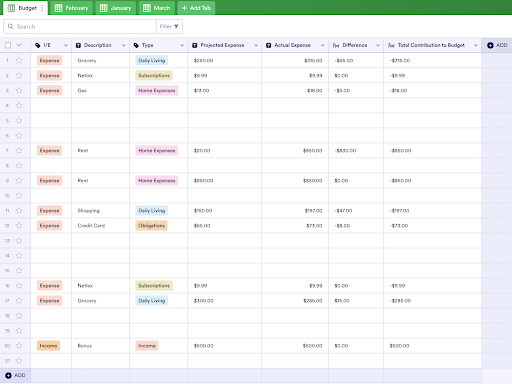Tick the select-all checkbox in the header
The width and height of the screenshot is (512, 384).
point(8,45)
